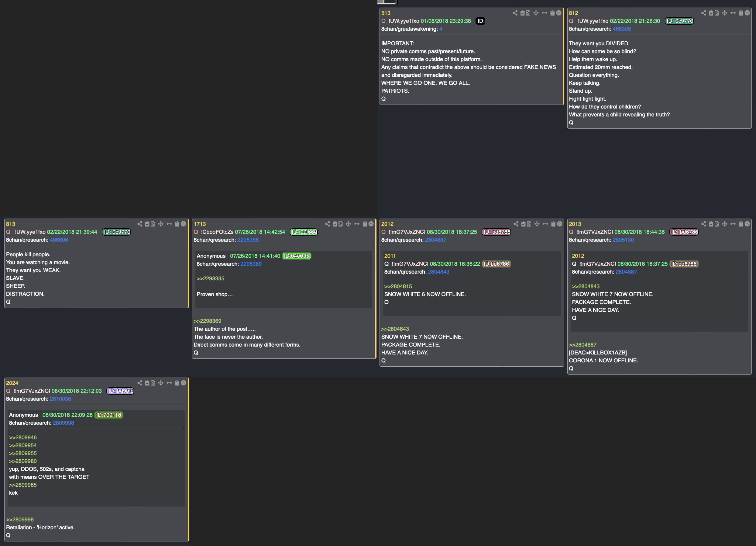Follow reply reference >>2809946
This screenshot has width=756, height=546.
coord(23,437)
